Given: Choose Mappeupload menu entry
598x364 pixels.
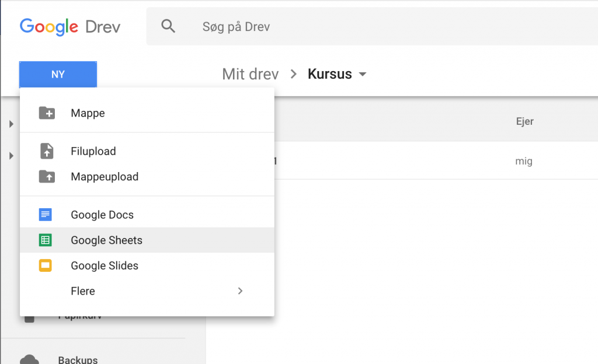Looking at the screenshot, I should point(147,177).
